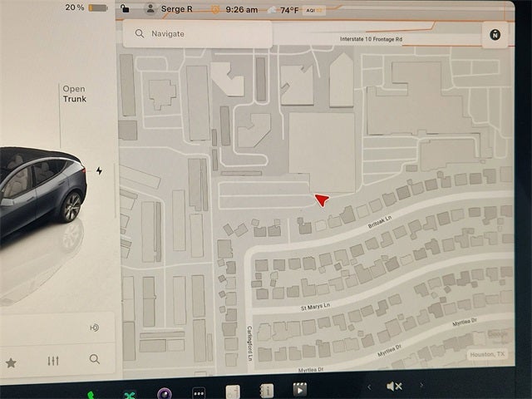
Task: Tap the red vehicle location arrow on map
Action: (x=322, y=199)
